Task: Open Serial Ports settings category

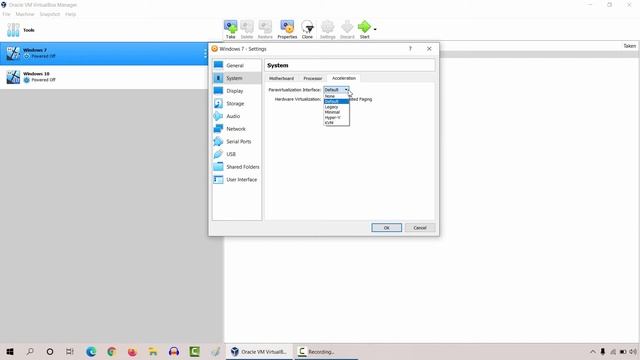Action: point(237,141)
